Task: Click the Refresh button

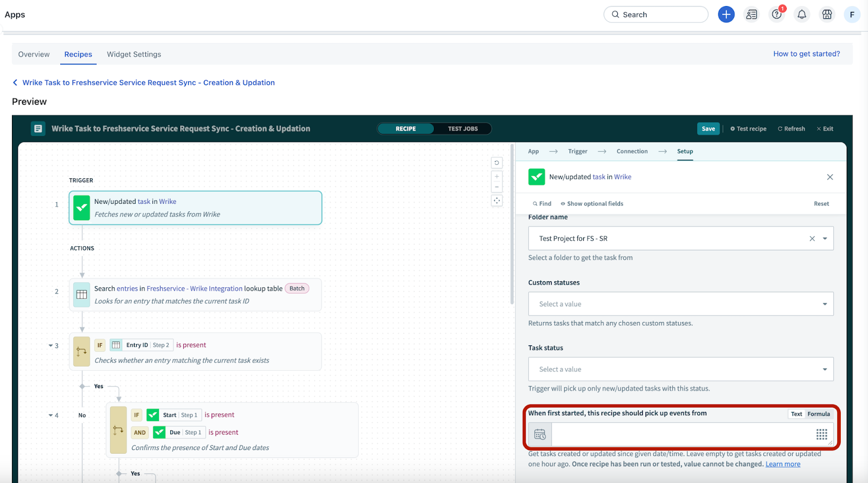Action: (x=792, y=129)
